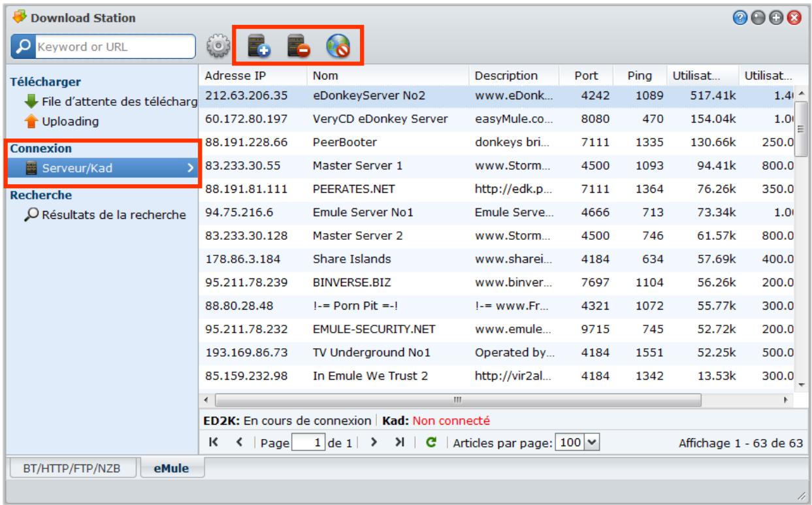Select the Emule Server No1 row
Viewport: 812px width, 505px height.
(x=496, y=212)
